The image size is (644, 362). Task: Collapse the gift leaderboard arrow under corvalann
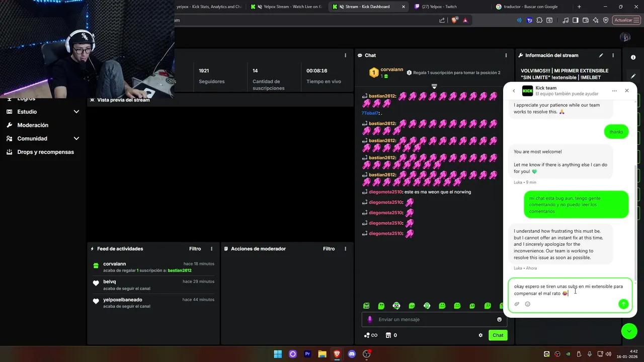click(434, 86)
